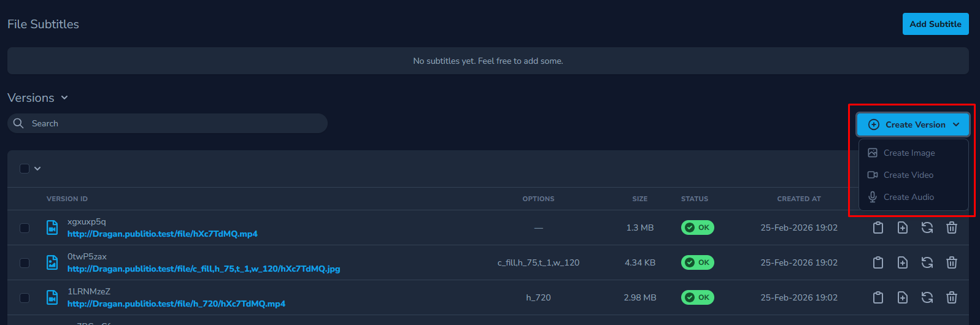Select the 0twP5zax version row checkbox
The image size is (980, 325).
[x=25, y=263]
